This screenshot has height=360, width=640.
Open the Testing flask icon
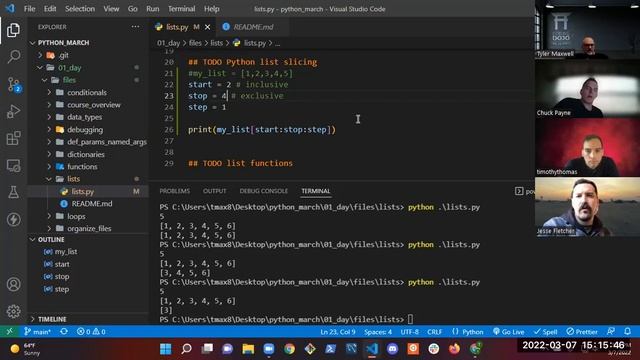pyautogui.click(x=13, y=192)
